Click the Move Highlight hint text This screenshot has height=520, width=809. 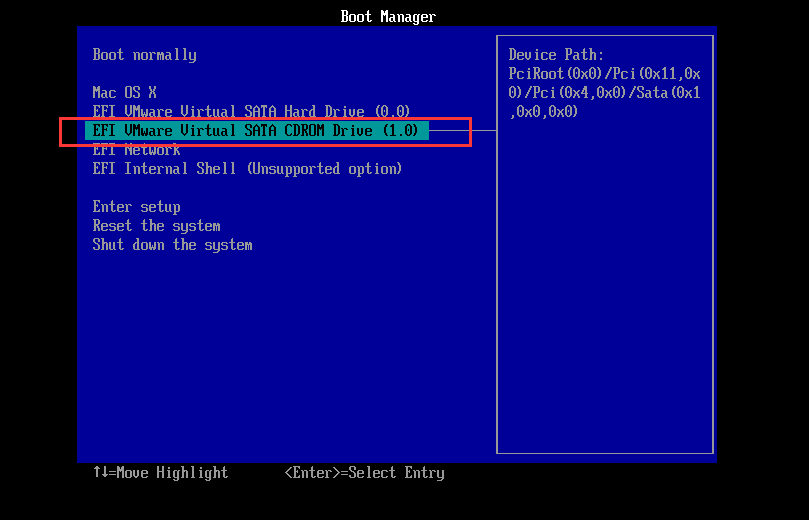172,473
